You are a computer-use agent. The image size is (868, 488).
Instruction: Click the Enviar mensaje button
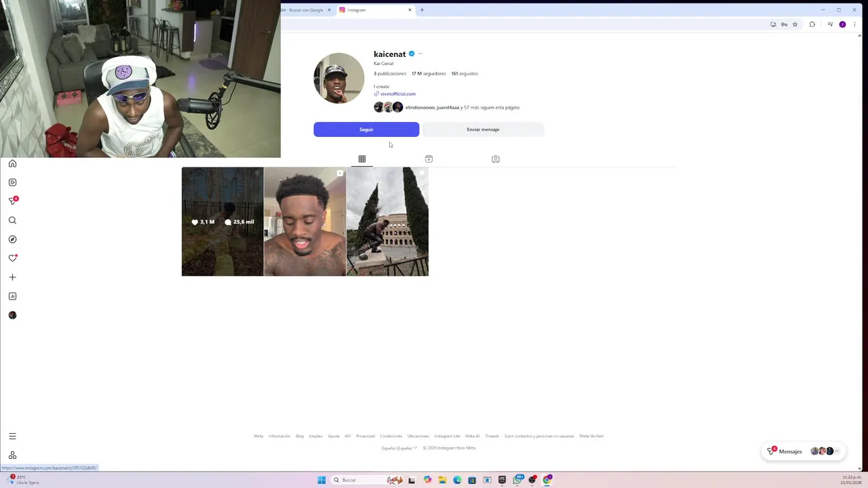click(x=483, y=129)
